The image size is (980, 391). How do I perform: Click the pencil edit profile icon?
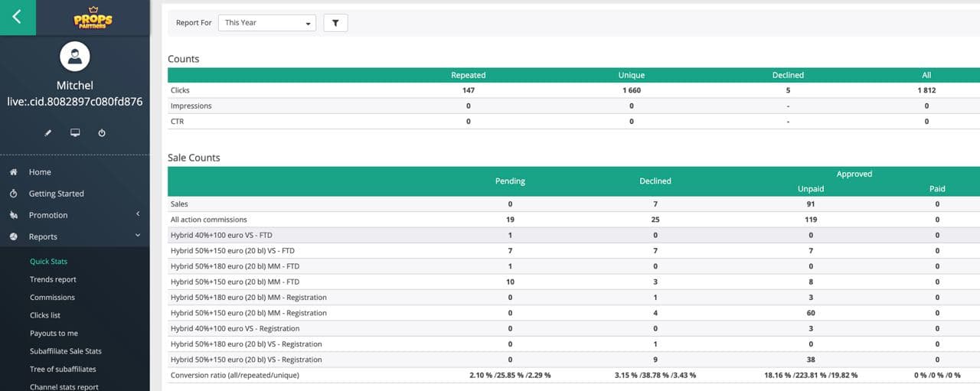48,132
